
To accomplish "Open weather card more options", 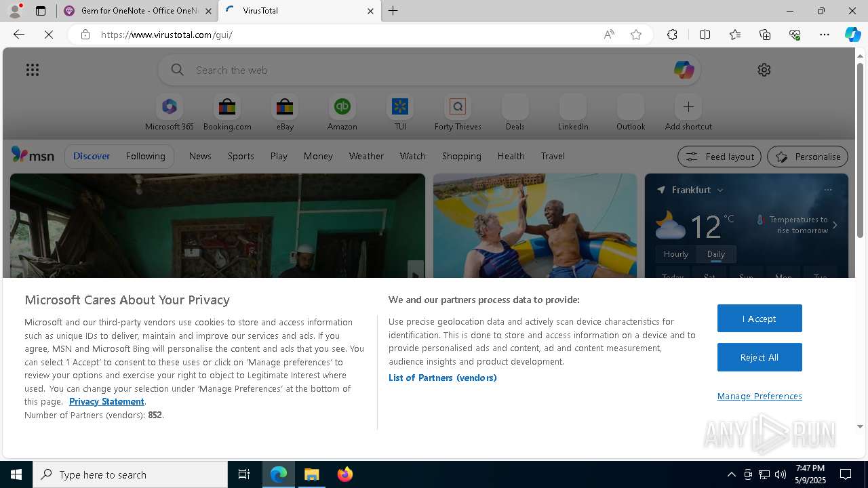I will (x=828, y=190).
